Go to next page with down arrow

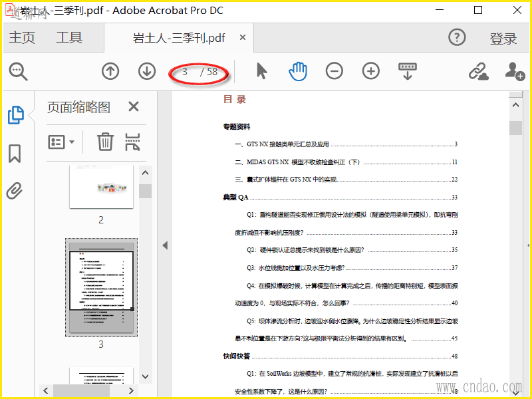click(x=147, y=72)
